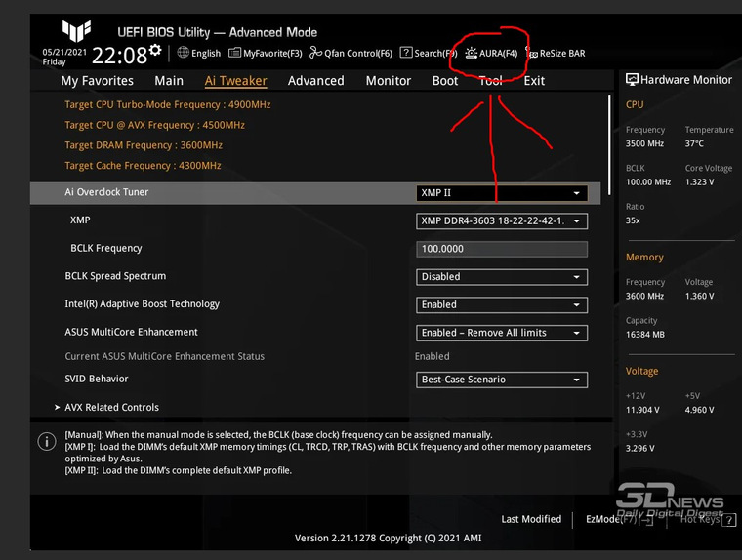Open the Hot Keys question icon
The height and width of the screenshot is (560, 742).
pos(729,520)
